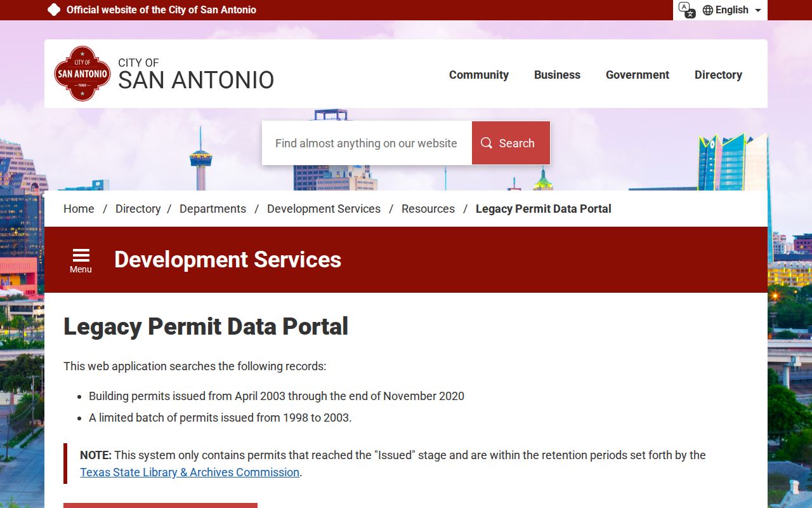Viewport: 812px width, 508px height.
Task: Click the City of San Antonio seal logo
Action: coord(82,74)
